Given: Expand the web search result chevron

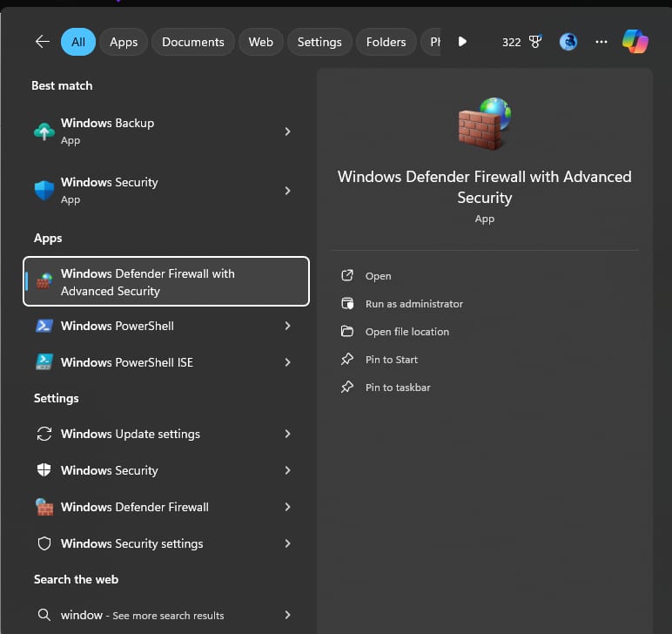Looking at the screenshot, I should pos(287,615).
